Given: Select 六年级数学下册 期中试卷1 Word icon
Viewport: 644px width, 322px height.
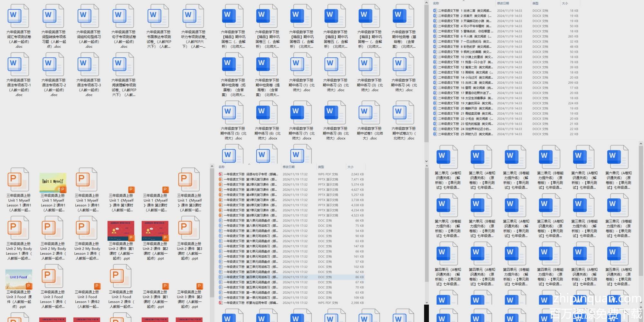Looking at the screenshot, I should tap(369, 113).
